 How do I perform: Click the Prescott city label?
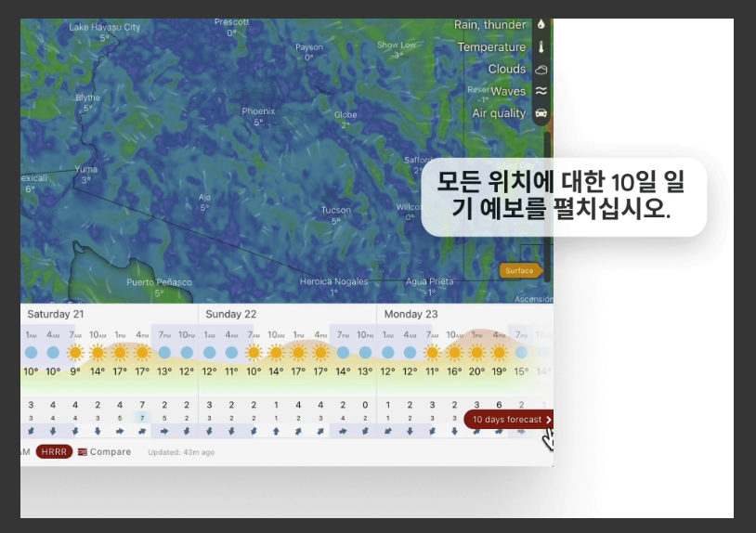click(232, 22)
